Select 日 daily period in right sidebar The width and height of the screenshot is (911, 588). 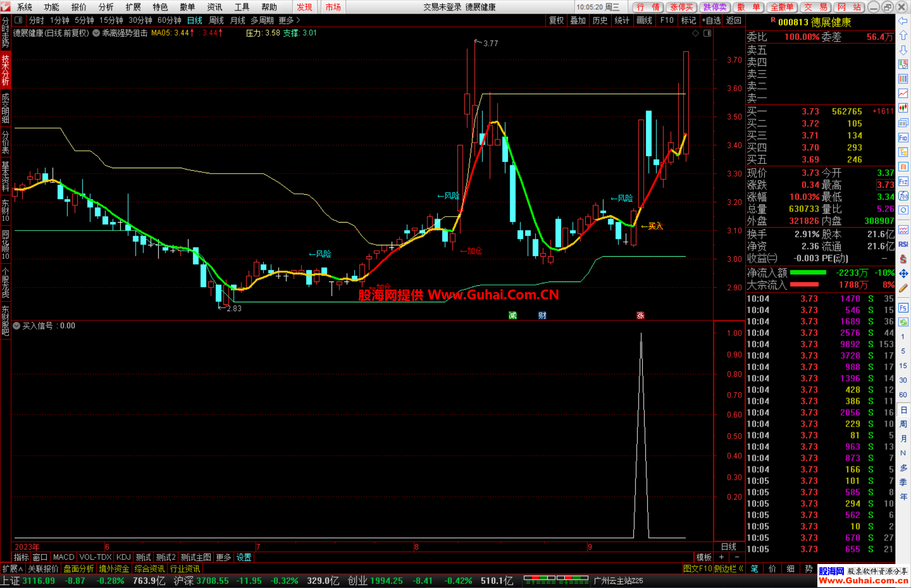click(x=903, y=410)
